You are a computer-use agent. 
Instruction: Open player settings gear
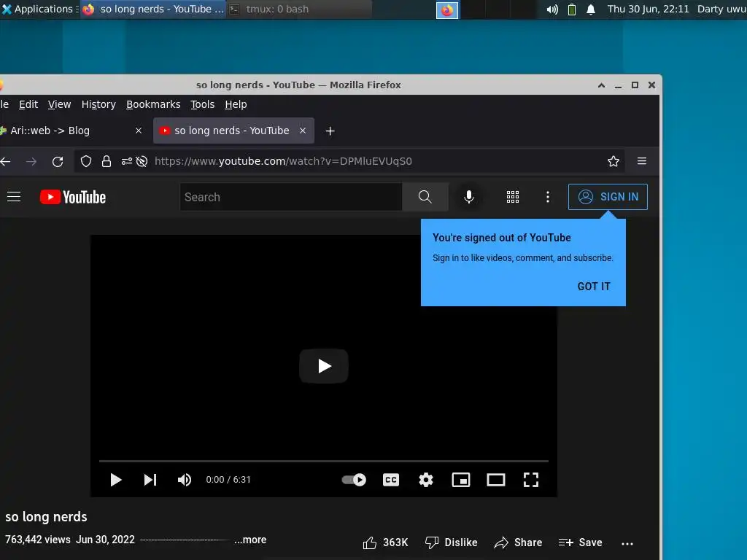click(426, 480)
